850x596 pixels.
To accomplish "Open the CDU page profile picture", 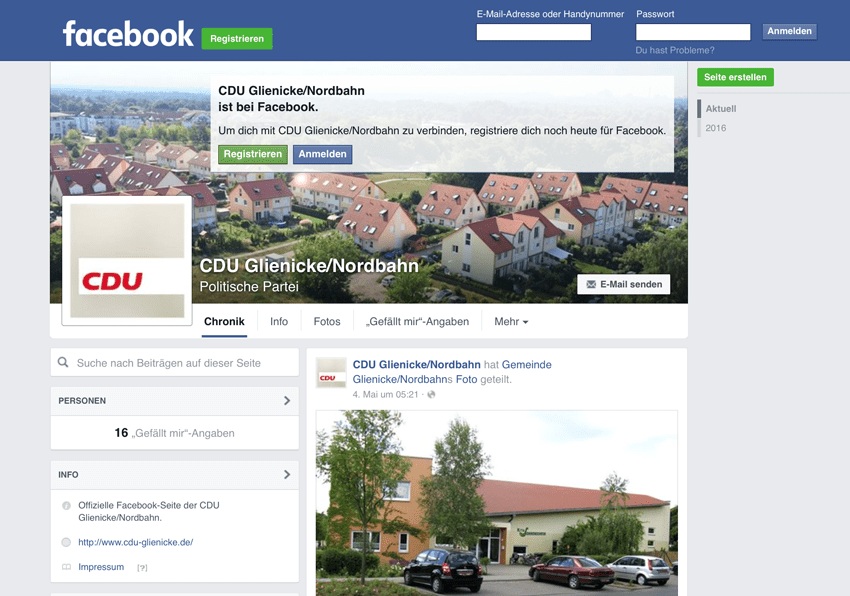I will [x=127, y=260].
